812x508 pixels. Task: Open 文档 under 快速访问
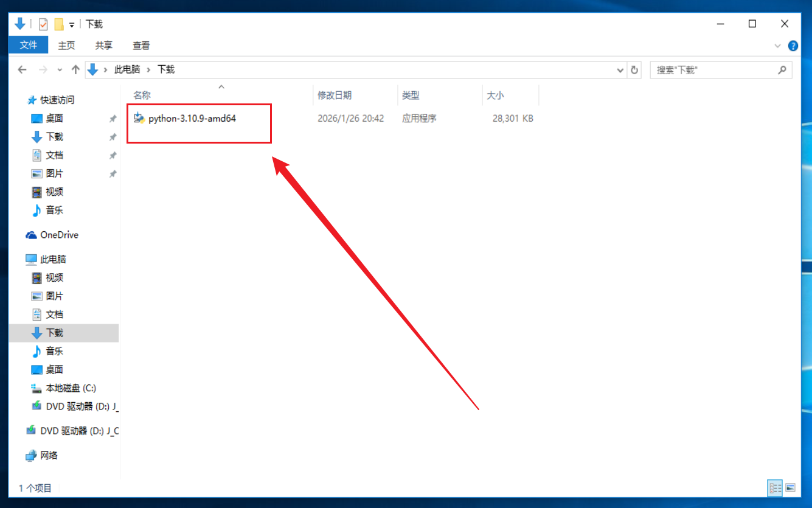click(55, 155)
